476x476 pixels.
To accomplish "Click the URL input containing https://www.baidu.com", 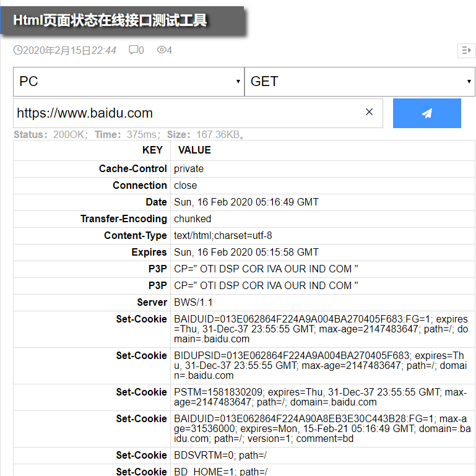I will point(197,113).
